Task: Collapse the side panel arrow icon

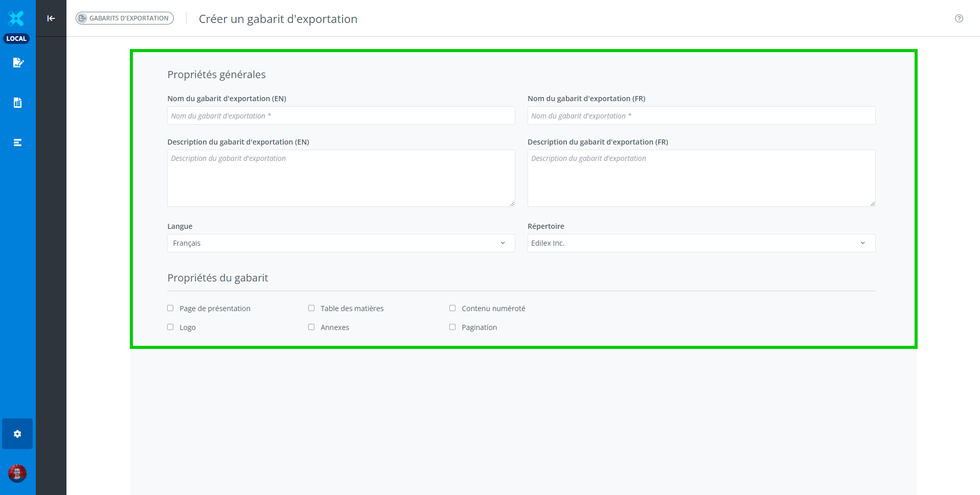Action: (x=51, y=18)
